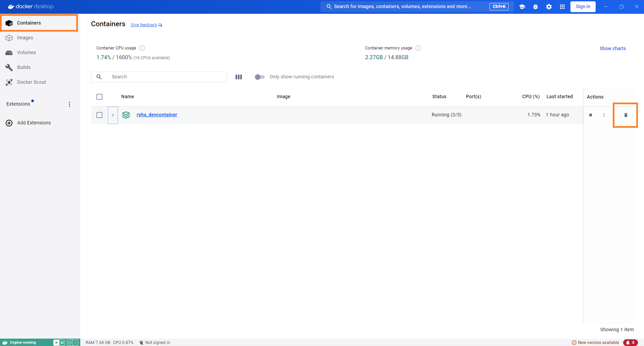Pause the Docker engine
The image size is (644, 346).
pos(62,343)
